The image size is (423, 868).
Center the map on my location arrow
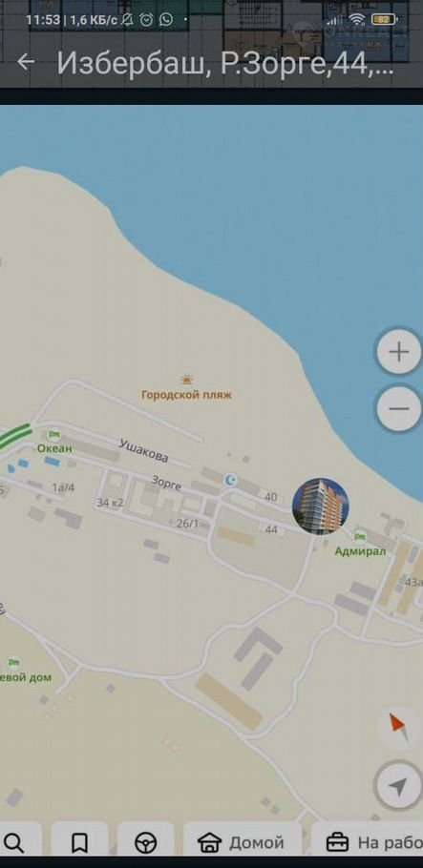coord(398,785)
